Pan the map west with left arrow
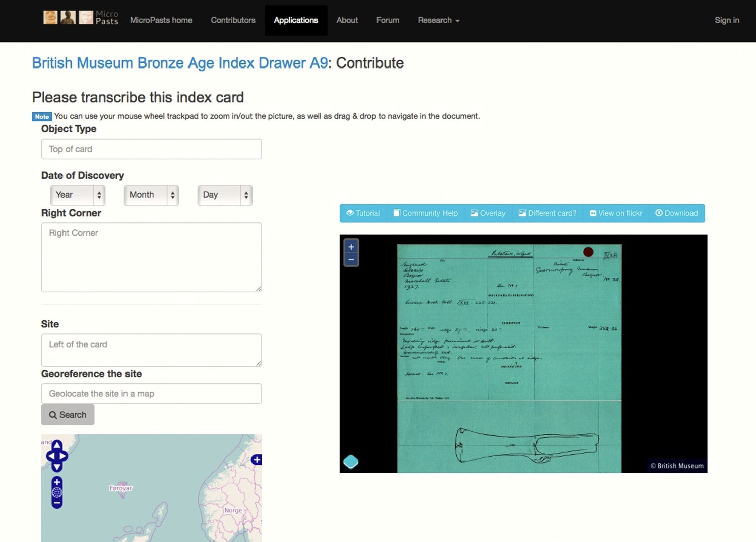The height and width of the screenshot is (542, 756). 51,456
